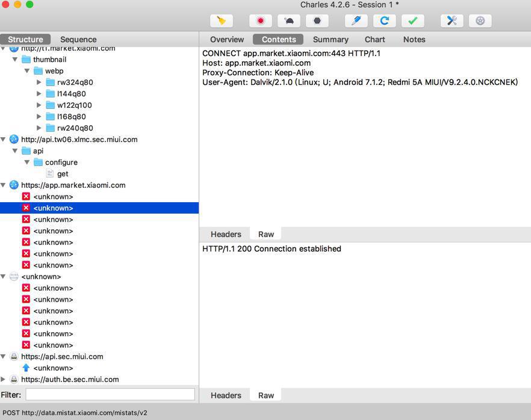Select the first failed <unknown> under app.market.xiaomi.com
Screen dimensions: 531x420
coord(48,197)
